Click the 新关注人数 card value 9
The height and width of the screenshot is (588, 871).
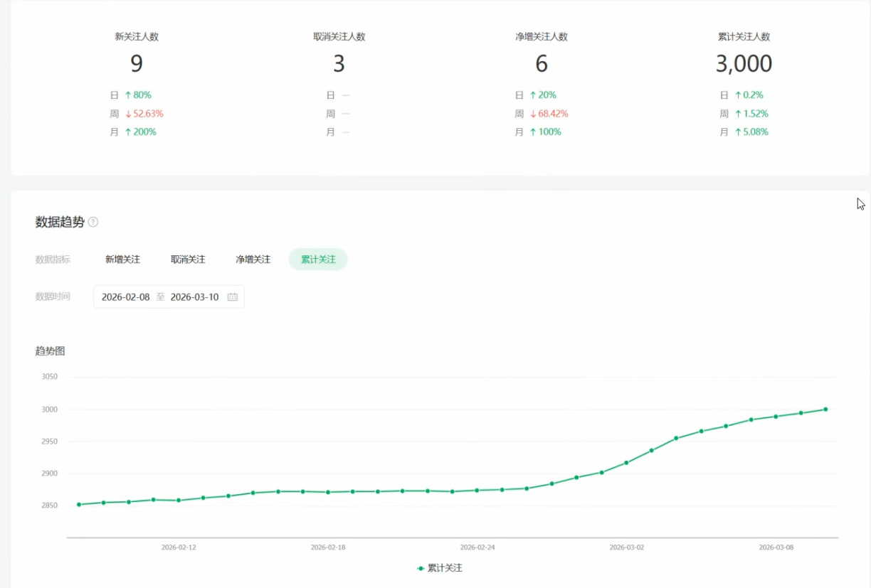(x=136, y=64)
